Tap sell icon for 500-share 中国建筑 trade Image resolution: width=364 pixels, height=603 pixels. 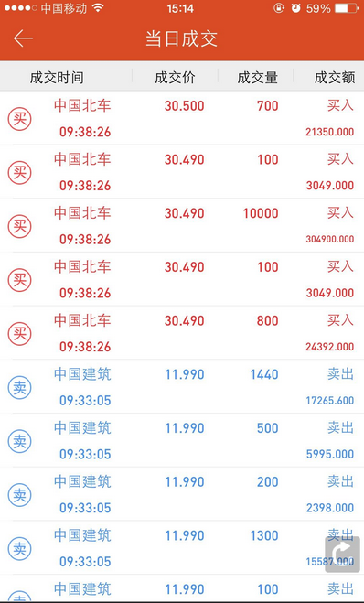tap(19, 441)
